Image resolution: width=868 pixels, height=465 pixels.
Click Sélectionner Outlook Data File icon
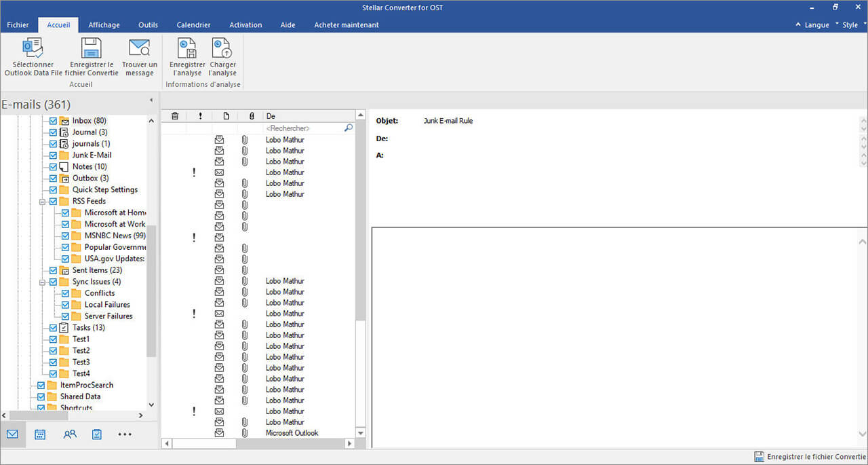click(33, 48)
